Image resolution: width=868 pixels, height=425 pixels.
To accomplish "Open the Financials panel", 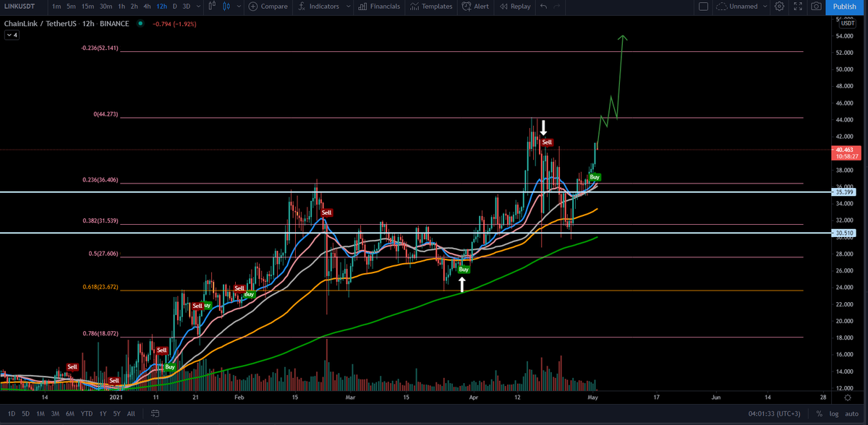I will point(379,7).
